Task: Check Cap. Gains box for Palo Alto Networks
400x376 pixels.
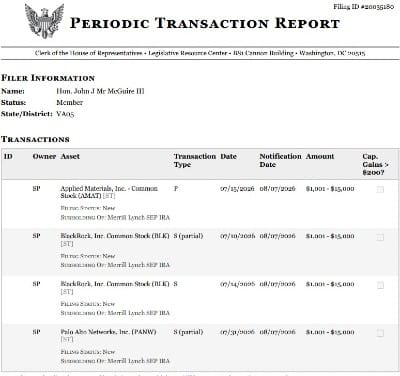Action: pyautogui.click(x=380, y=333)
